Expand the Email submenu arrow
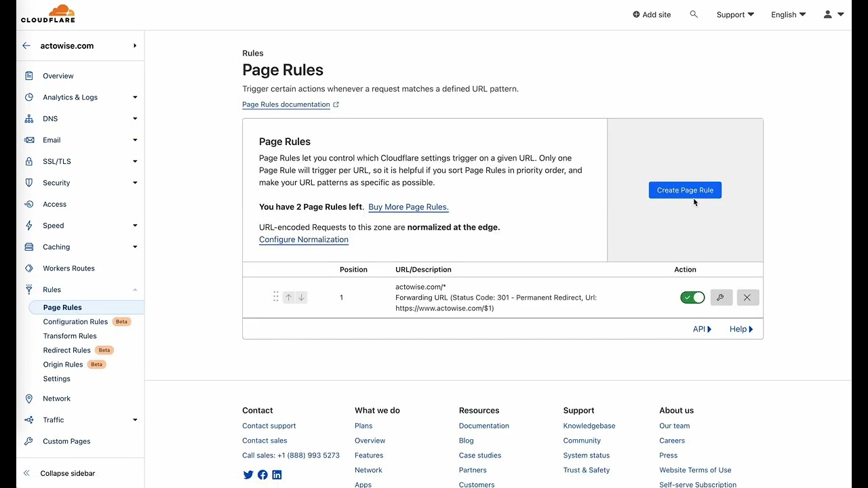This screenshot has height=488, width=868. (x=135, y=140)
